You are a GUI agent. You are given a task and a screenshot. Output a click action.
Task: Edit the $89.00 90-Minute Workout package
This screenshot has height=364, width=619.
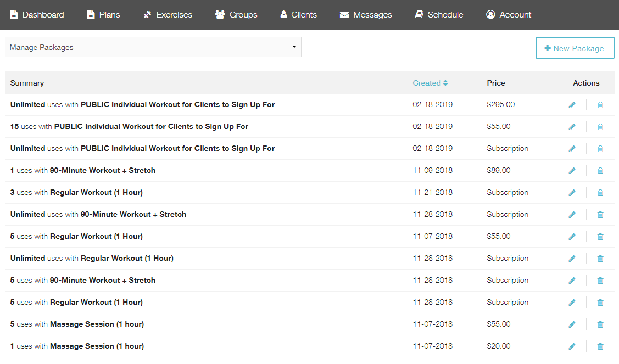[x=572, y=171]
